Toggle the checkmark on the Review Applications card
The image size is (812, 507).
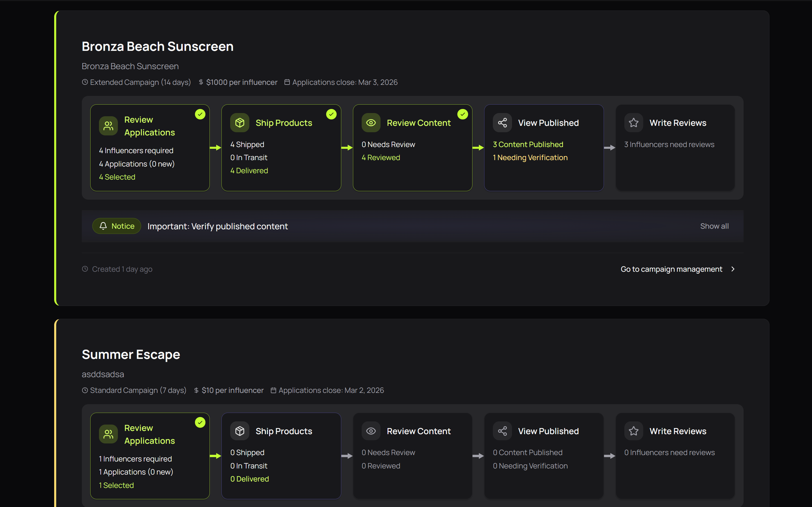[200, 114]
